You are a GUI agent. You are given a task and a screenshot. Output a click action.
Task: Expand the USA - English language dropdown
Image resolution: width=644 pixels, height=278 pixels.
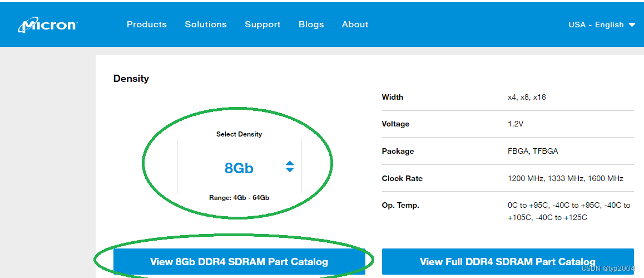602,25
